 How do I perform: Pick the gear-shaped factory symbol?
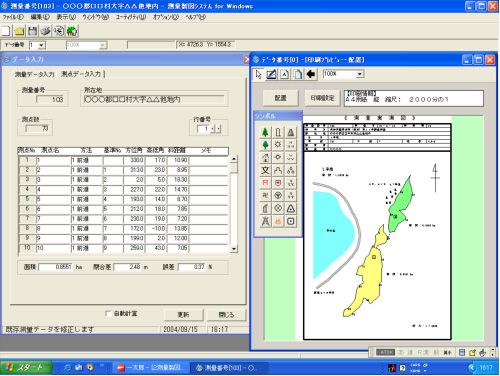[x=278, y=145]
